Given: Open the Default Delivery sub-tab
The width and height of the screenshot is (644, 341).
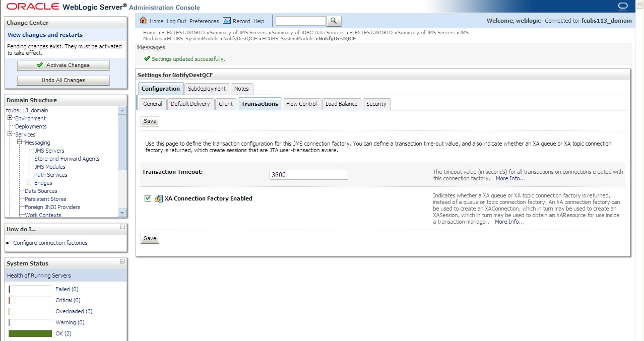Looking at the screenshot, I should click(190, 104).
